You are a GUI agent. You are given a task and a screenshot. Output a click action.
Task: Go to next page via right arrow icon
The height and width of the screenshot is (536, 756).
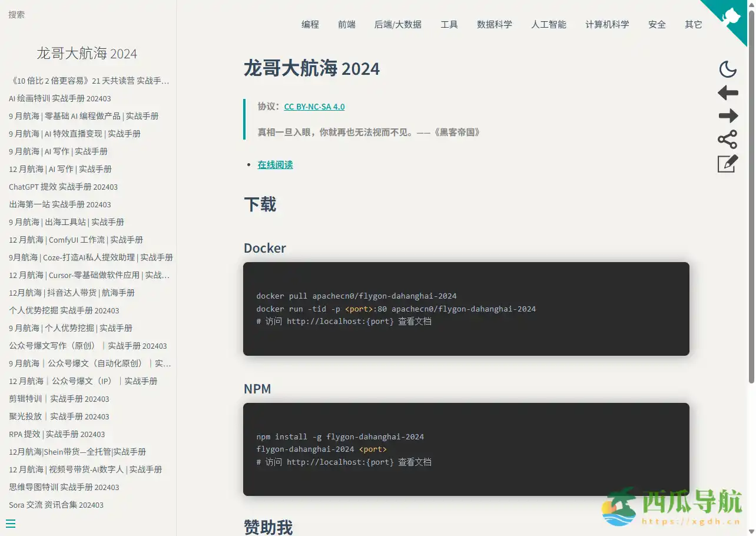728,116
